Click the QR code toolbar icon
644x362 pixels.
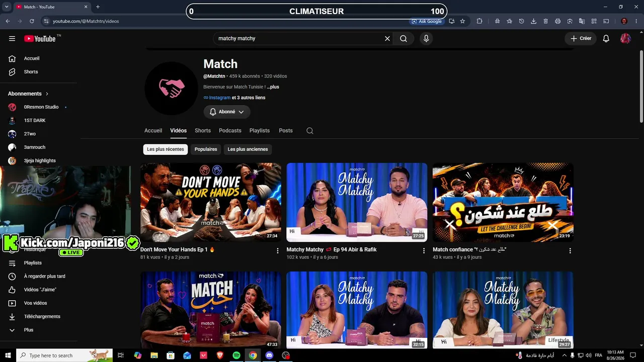point(594,21)
